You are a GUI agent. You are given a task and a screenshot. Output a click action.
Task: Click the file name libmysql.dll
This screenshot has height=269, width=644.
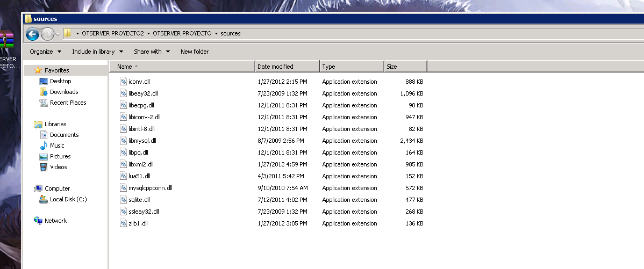pyautogui.click(x=142, y=141)
